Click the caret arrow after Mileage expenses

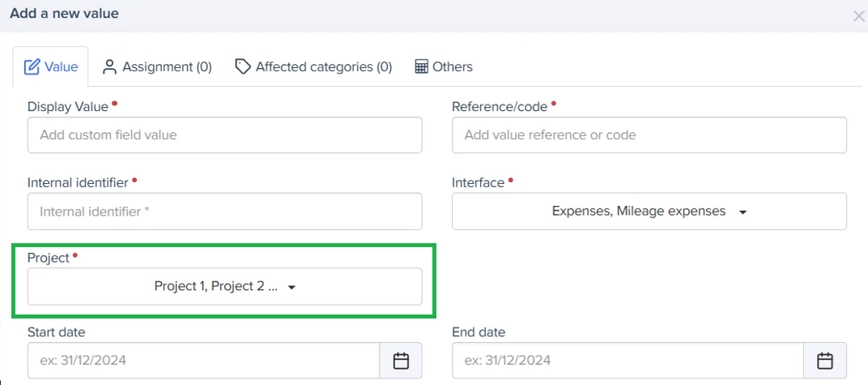pyautogui.click(x=742, y=212)
